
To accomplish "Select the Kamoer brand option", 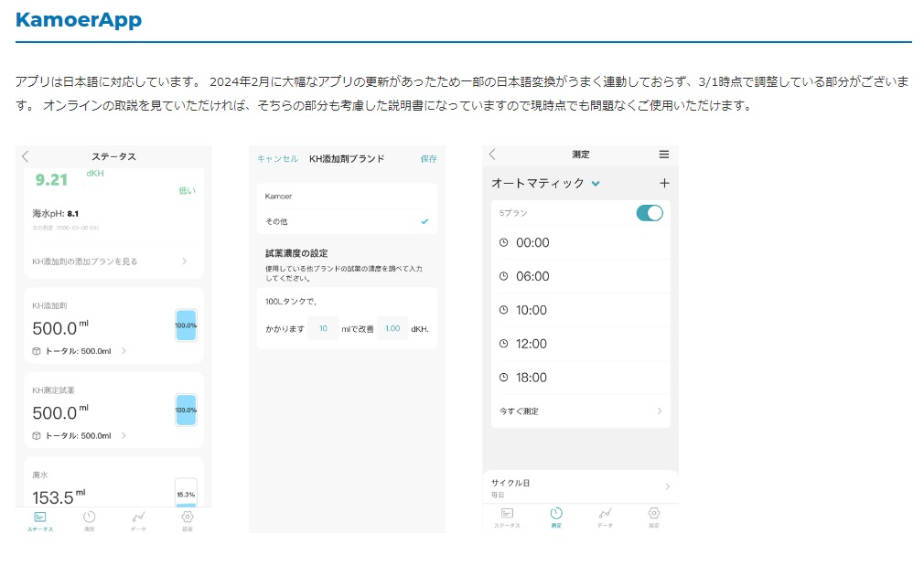I will point(347,197).
